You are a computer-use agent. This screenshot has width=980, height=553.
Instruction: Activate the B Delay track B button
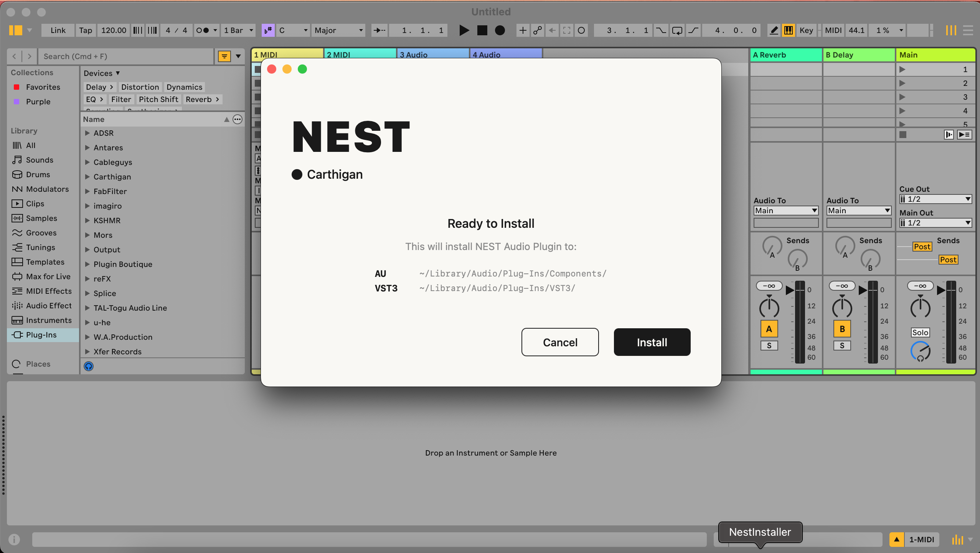pos(842,329)
